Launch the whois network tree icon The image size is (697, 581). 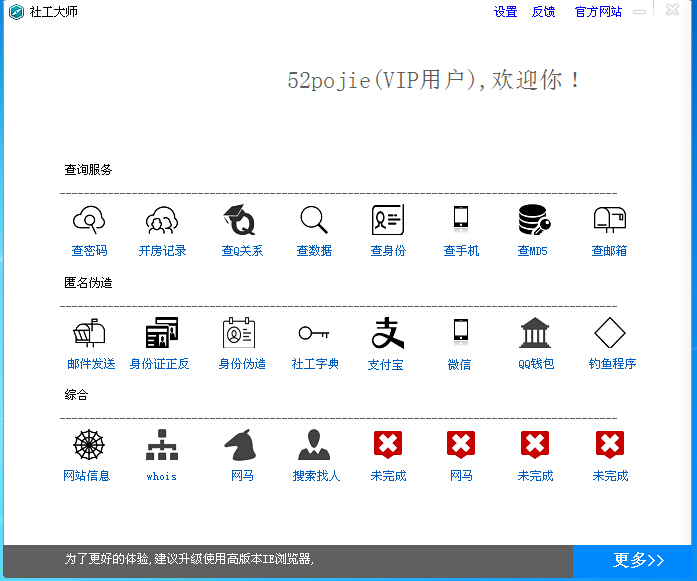point(162,445)
